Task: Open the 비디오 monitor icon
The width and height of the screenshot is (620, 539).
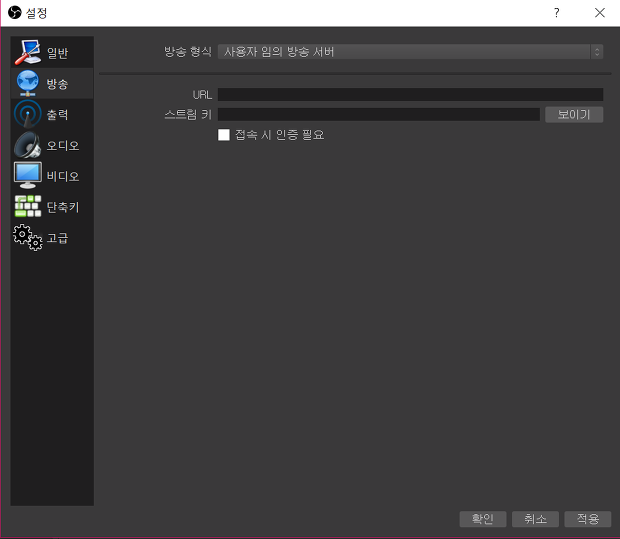Action: coord(28,176)
